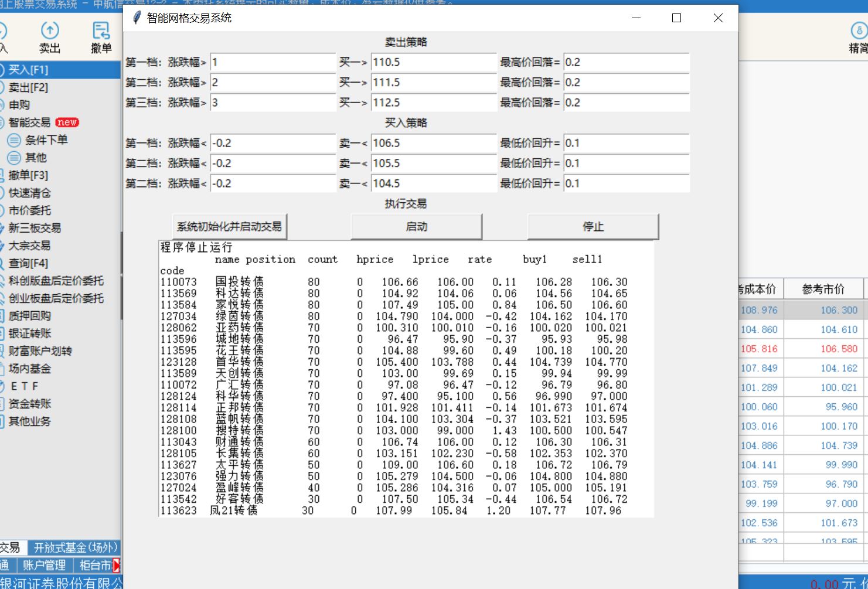Click the 卖出 sell toolbar icon
868x589 pixels.
50,30
